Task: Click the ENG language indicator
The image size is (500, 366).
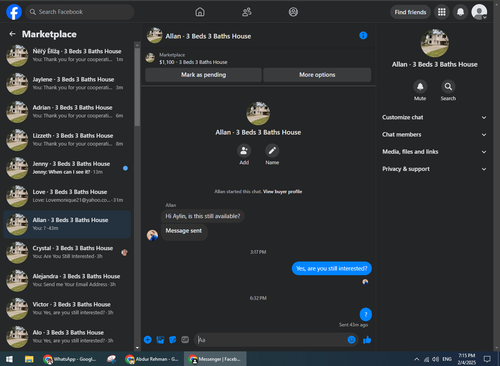Action: 447,359
